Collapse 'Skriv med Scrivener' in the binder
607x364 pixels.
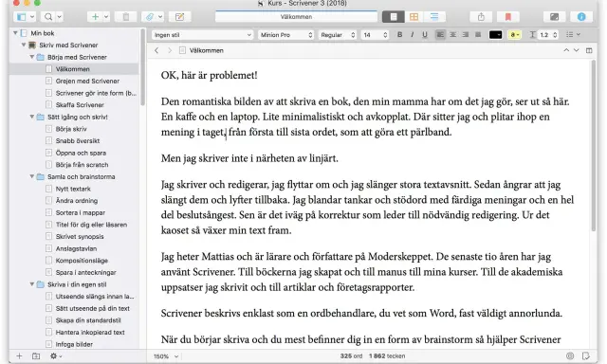(24, 45)
